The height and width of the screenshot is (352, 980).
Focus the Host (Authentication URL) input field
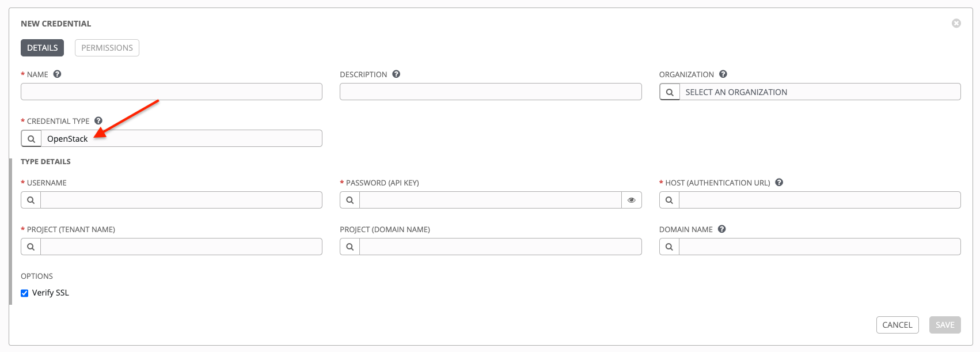click(x=820, y=200)
